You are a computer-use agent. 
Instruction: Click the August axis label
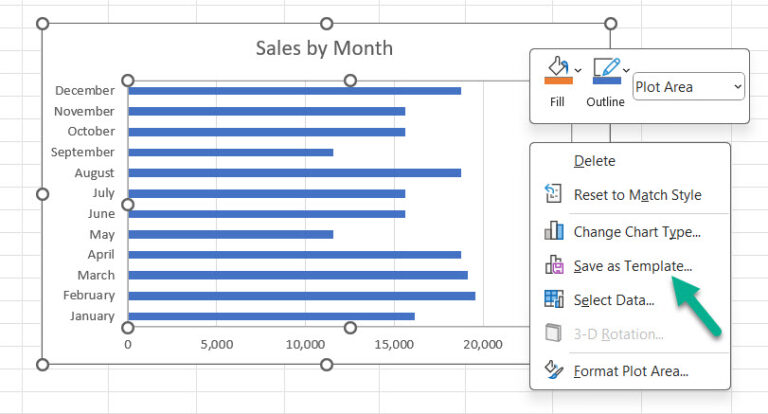(x=95, y=173)
